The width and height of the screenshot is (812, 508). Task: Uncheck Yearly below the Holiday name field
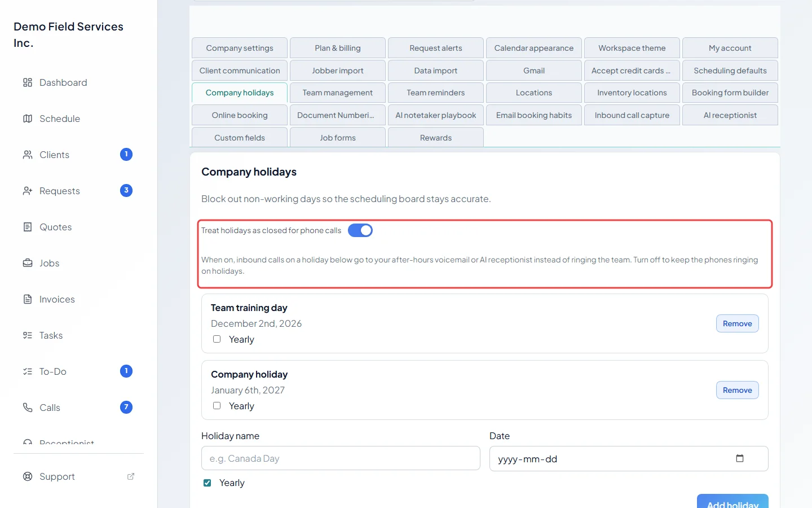[208, 483]
